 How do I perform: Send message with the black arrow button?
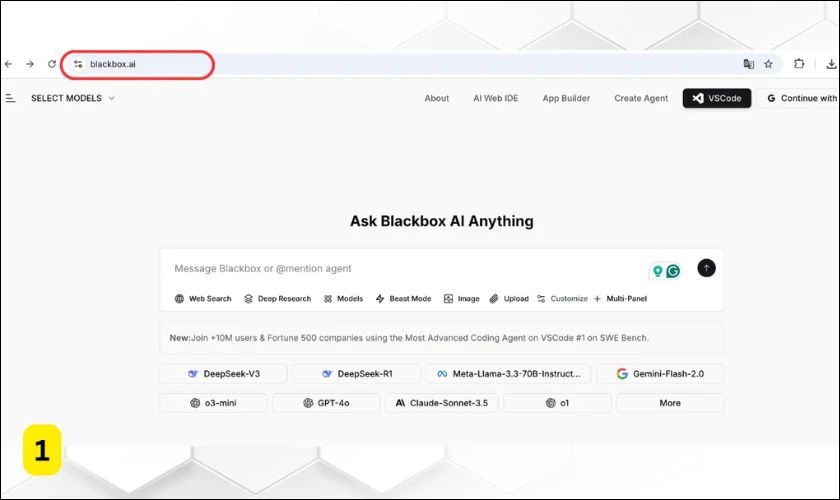click(x=706, y=268)
